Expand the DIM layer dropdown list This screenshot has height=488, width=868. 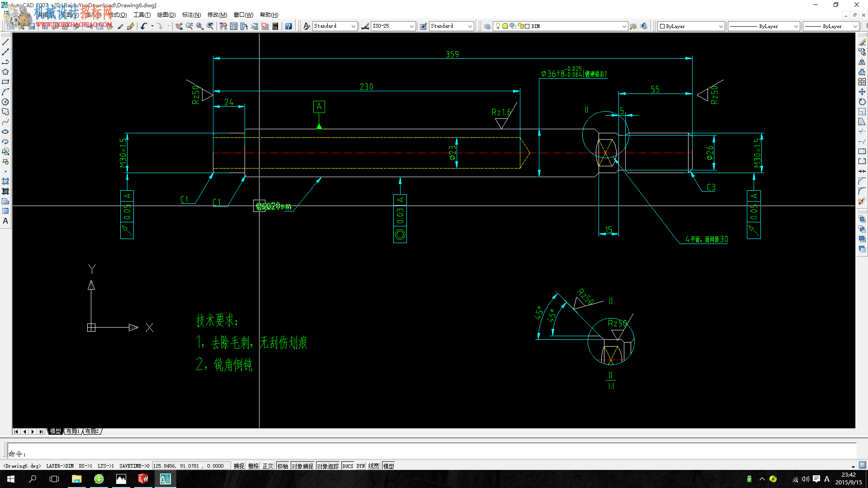point(624,26)
